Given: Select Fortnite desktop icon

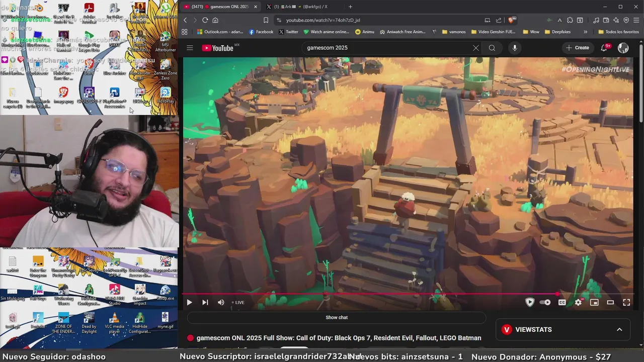Looking at the screenshot, I should [38, 320].
